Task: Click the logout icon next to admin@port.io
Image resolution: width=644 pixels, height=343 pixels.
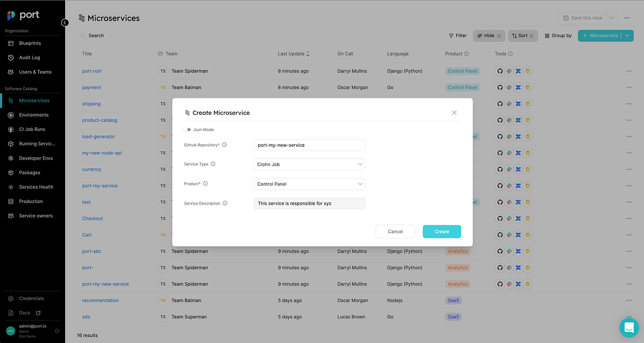Action: pos(57,331)
